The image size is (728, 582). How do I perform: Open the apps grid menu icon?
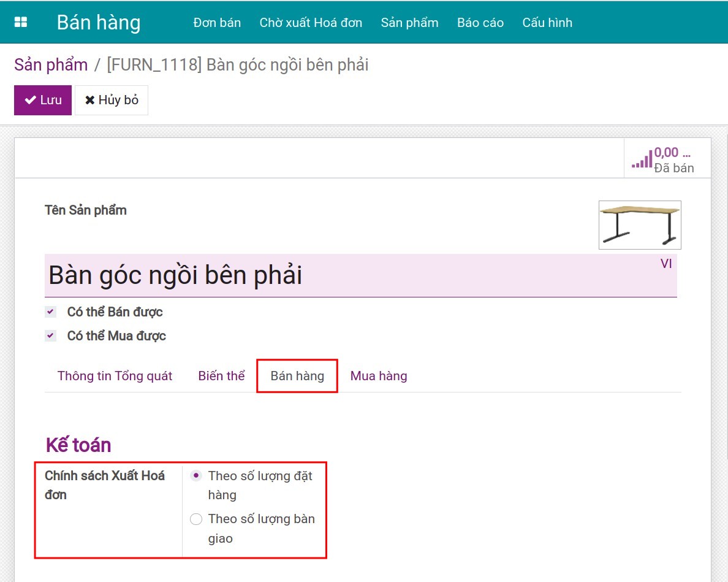click(21, 22)
